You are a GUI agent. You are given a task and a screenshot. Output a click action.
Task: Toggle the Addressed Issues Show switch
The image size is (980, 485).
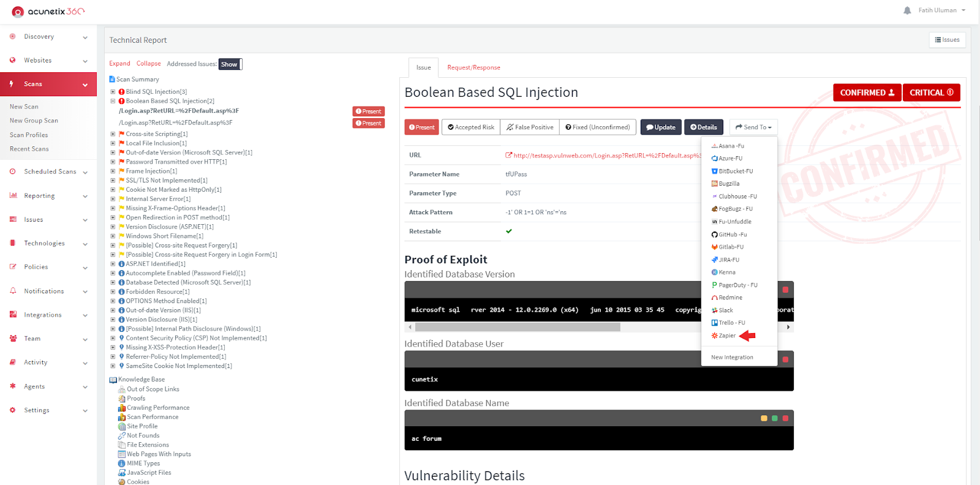coord(230,64)
